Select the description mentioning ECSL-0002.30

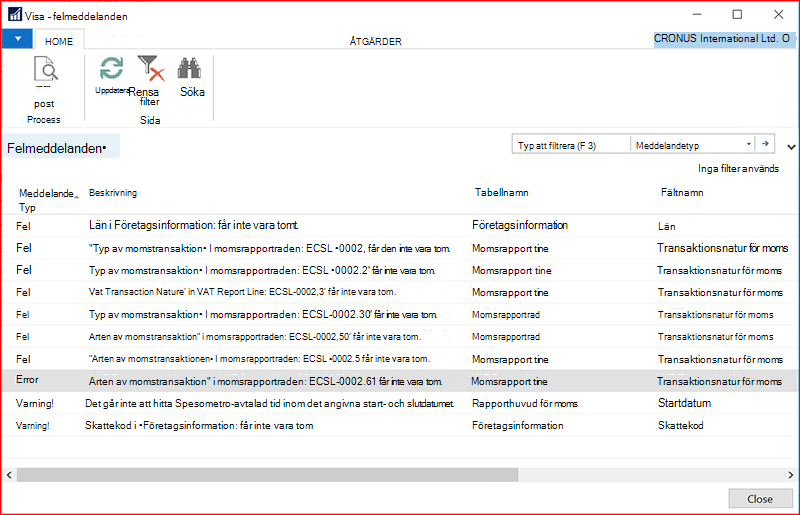point(262,314)
